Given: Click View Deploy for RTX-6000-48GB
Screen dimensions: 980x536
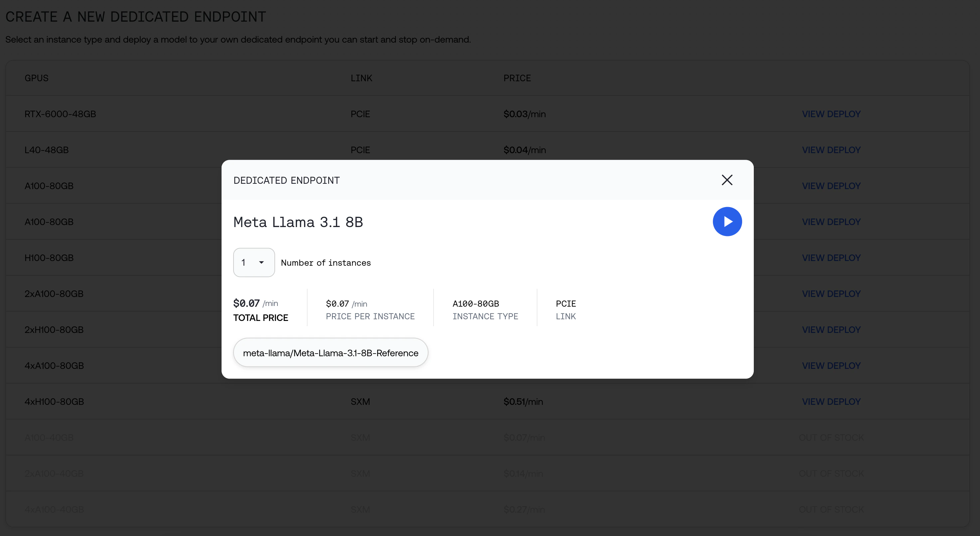Looking at the screenshot, I should pyautogui.click(x=831, y=114).
